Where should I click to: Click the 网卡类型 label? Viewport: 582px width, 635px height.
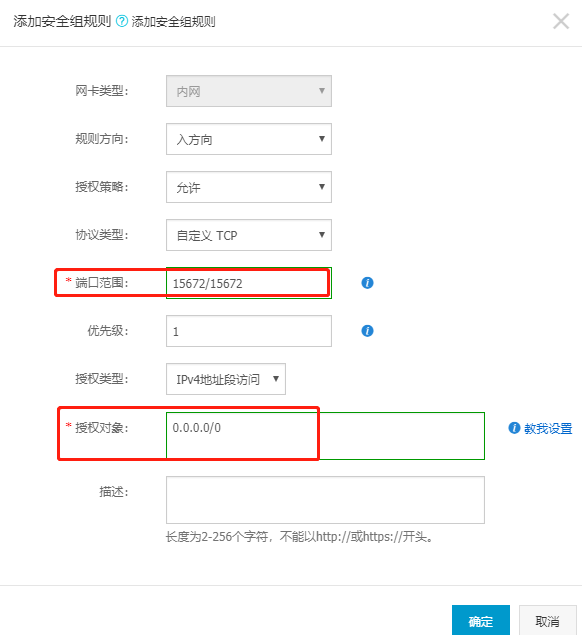(x=101, y=91)
